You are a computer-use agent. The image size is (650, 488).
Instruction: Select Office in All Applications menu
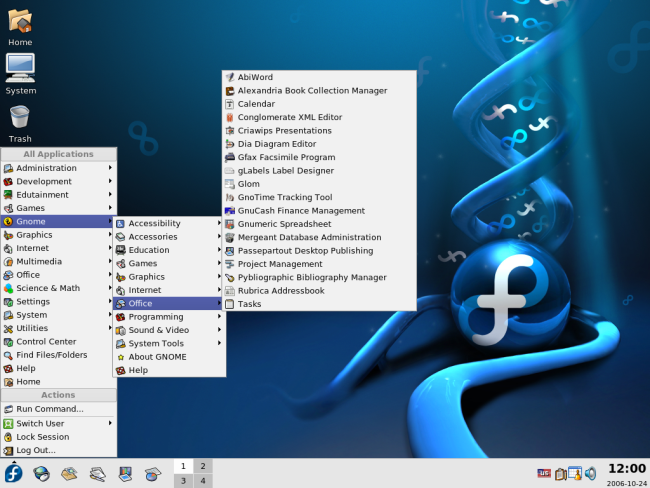point(58,275)
